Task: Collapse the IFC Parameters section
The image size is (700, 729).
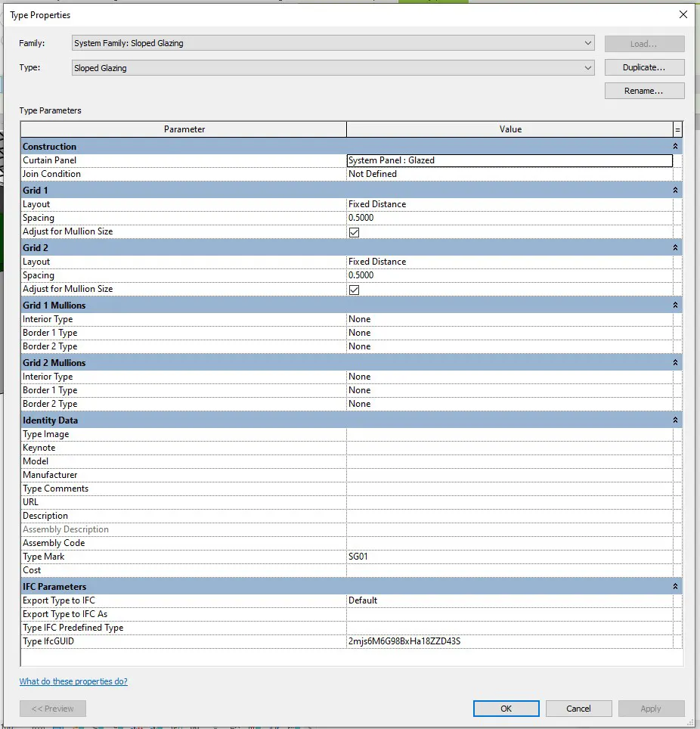Action: [x=675, y=587]
